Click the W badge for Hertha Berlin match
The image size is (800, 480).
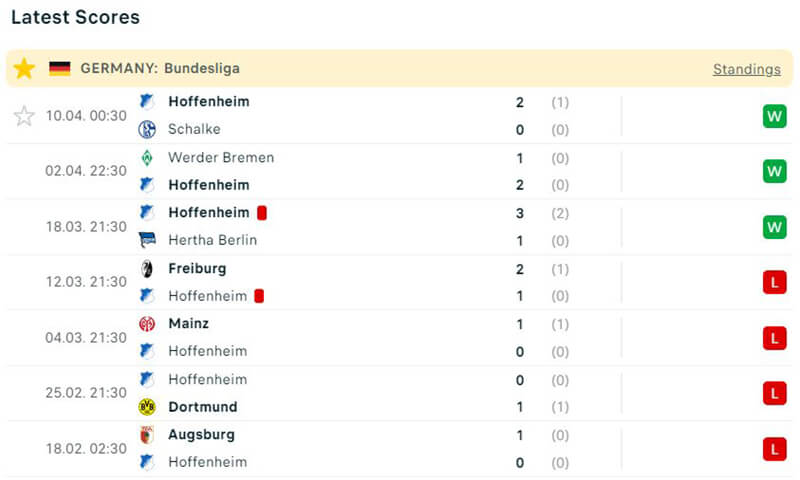(774, 227)
